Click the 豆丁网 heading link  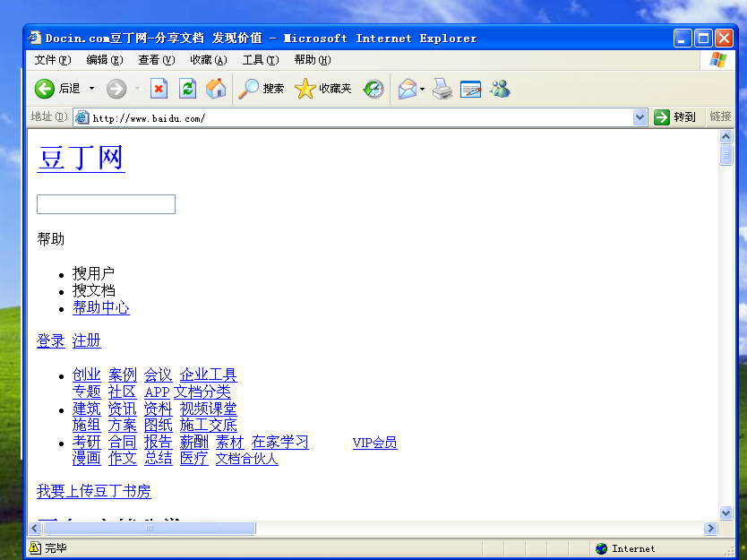81,158
